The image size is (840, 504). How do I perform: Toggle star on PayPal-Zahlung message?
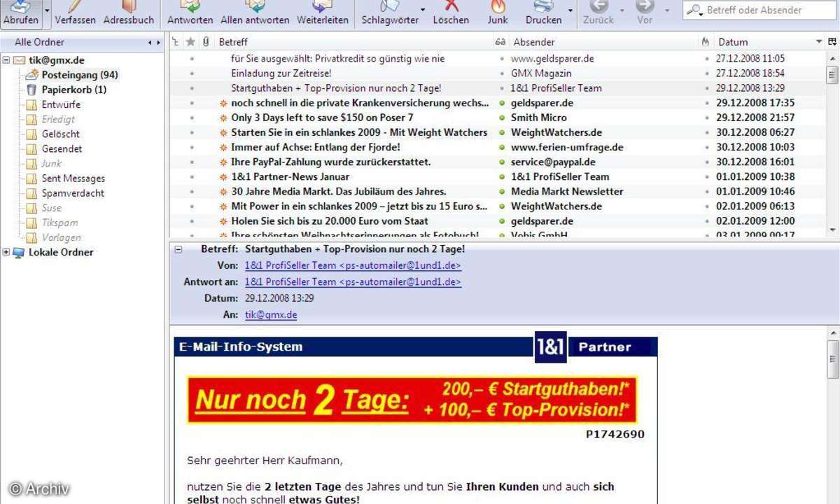click(191, 162)
